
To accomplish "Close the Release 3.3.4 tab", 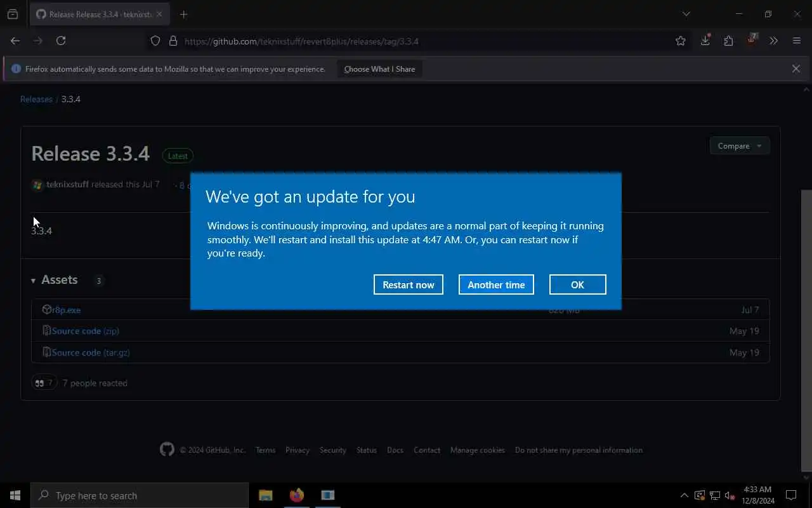I will (159, 14).
